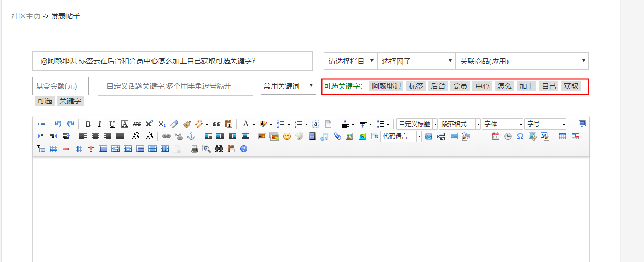Screen dimensions: 644x262
Task: Switch editor to HTML source mode
Action: pyautogui.click(x=41, y=124)
